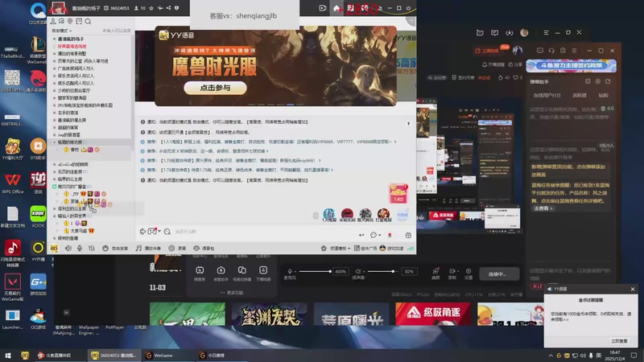The height and width of the screenshot is (362, 644).
Task: Open the audio mixer sliders icon in YY
Action: coord(92,249)
